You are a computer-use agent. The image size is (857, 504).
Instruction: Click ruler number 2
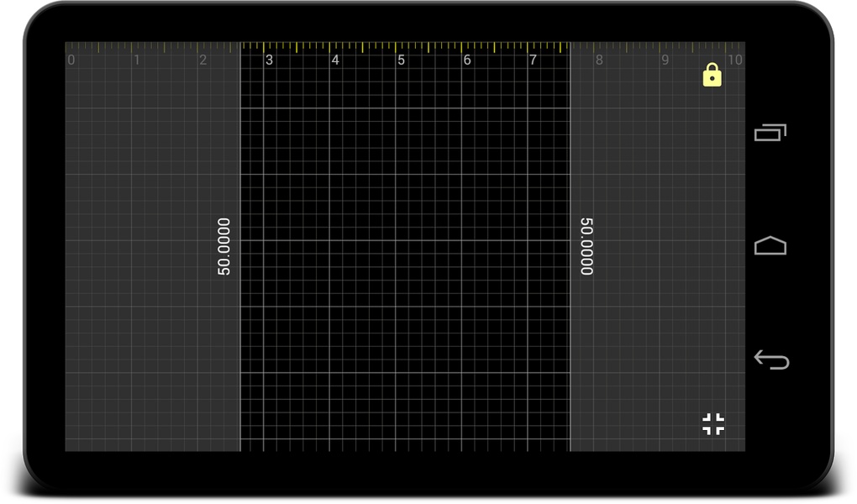click(202, 60)
